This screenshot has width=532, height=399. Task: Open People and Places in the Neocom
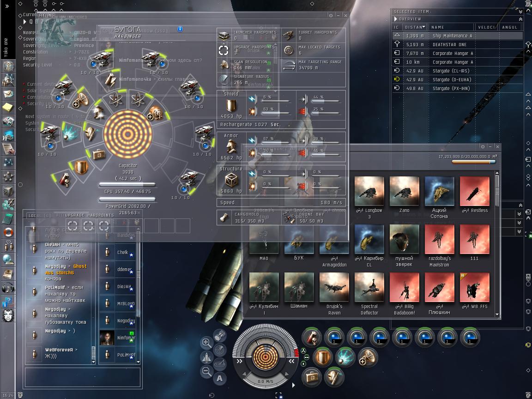click(x=7, y=80)
